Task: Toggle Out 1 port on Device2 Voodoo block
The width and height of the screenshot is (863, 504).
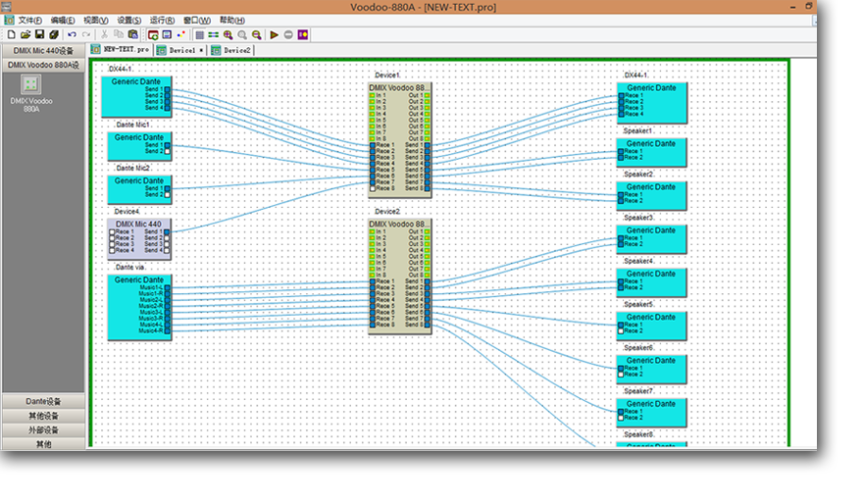Action: click(428, 232)
